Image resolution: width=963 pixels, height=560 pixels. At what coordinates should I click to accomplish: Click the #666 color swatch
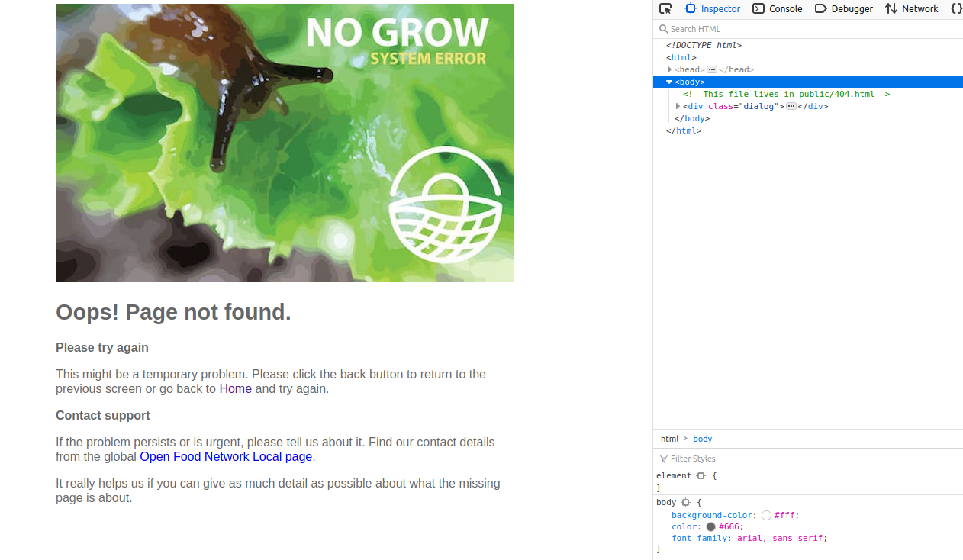coord(710,526)
